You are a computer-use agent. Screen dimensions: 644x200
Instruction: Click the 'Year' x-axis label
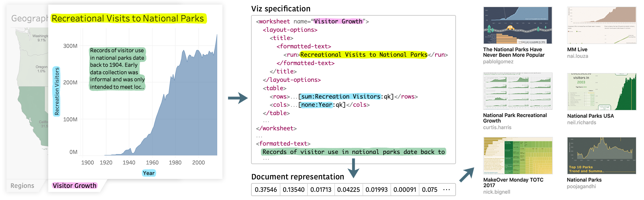[149, 173]
